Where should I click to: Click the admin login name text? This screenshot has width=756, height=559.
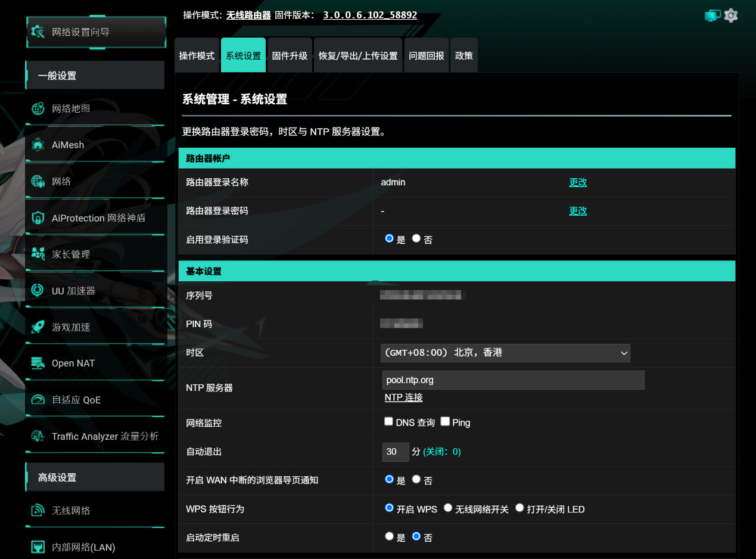click(393, 182)
